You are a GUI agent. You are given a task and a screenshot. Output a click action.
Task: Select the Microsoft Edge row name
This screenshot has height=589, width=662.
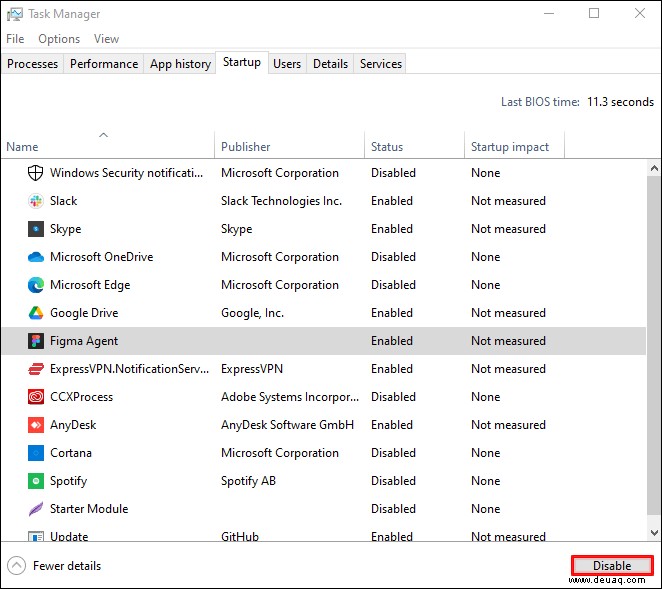tap(90, 285)
